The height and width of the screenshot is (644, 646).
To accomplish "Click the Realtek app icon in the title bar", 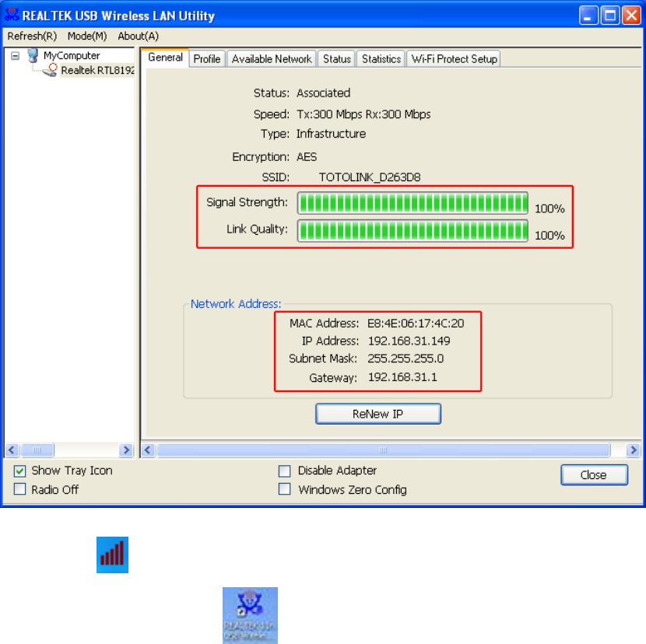I will click(12, 15).
